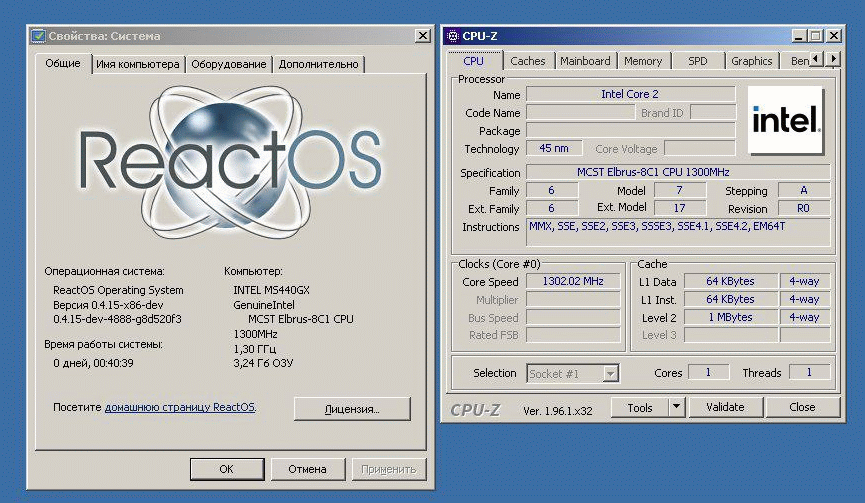Click the System Properties title bar icon
865x503 pixels.
[38, 36]
